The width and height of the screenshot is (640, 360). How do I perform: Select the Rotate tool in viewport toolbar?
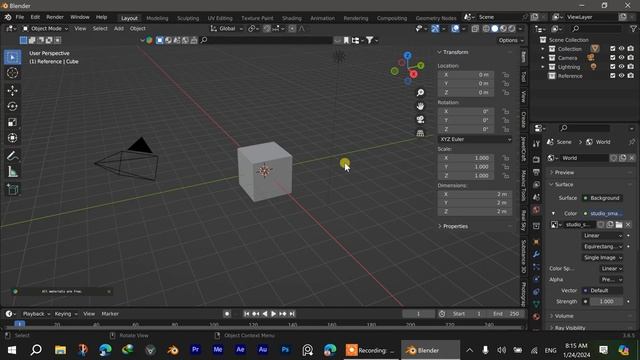[12, 106]
